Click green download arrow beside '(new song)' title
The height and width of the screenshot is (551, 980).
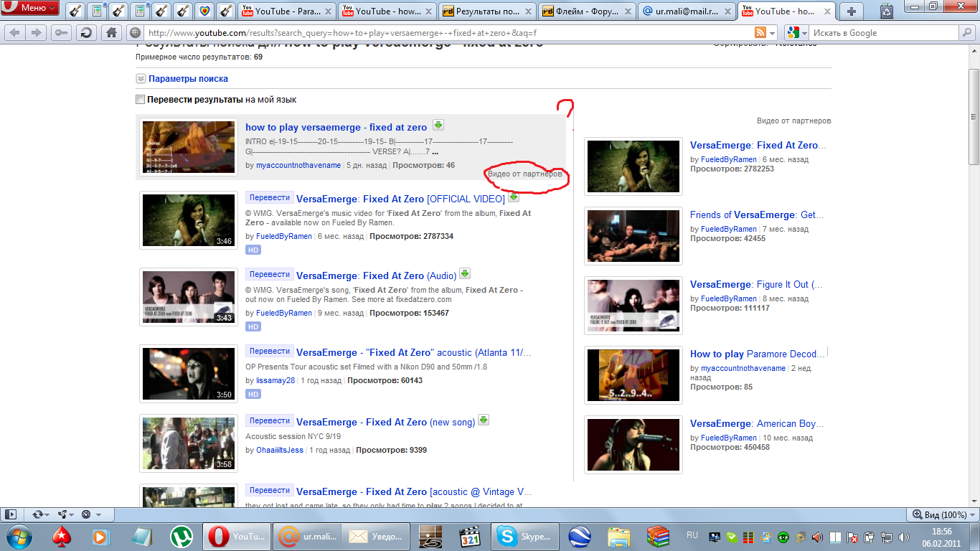[x=484, y=420]
